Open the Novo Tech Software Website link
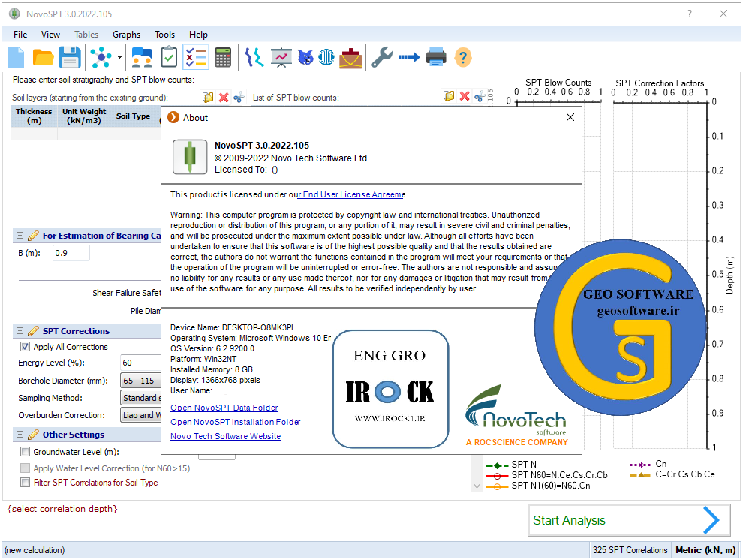 pos(225,436)
